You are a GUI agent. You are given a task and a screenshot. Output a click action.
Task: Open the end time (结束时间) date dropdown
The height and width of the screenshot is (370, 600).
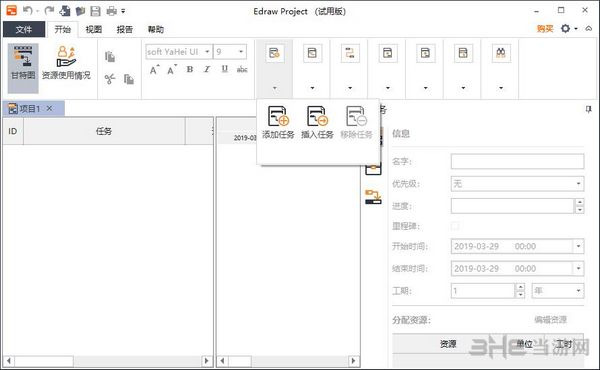click(x=578, y=269)
